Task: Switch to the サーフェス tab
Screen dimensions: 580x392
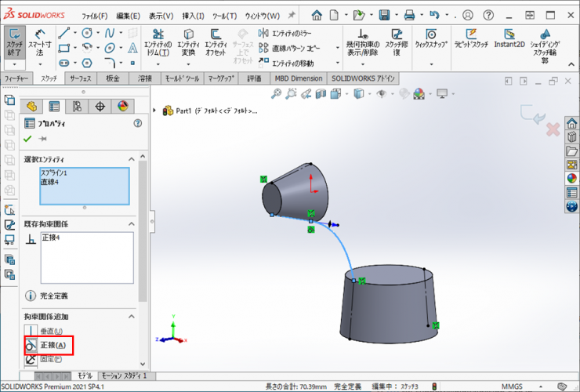Action: pos(80,78)
